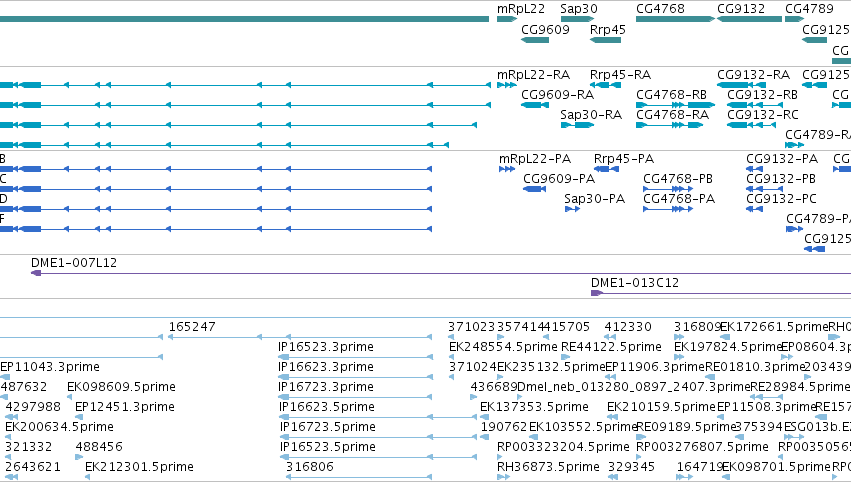Select EST feature labeled 190762
Image resolution: width=851 pixels, height=482 pixels.
pyautogui.click(x=504, y=427)
